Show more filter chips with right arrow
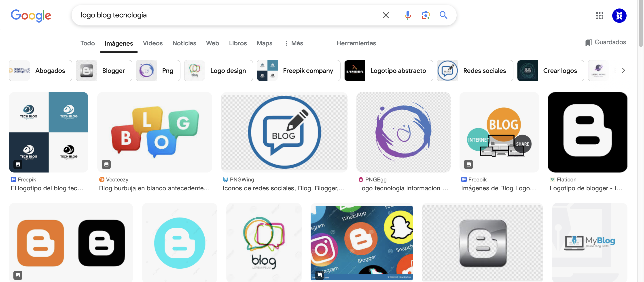The image size is (644, 282). click(623, 71)
